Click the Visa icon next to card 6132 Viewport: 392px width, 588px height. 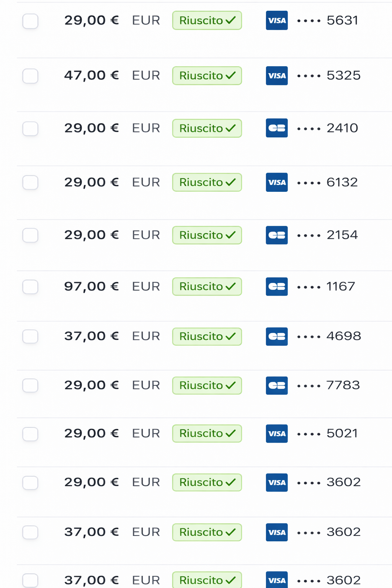(276, 183)
